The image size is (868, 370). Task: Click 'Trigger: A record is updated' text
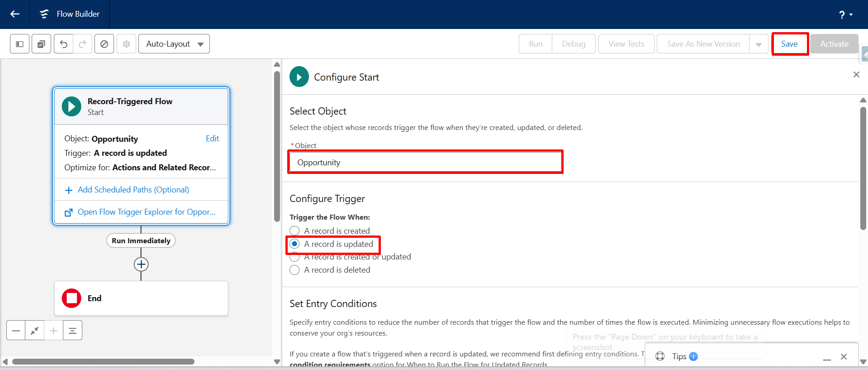(115, 153)
